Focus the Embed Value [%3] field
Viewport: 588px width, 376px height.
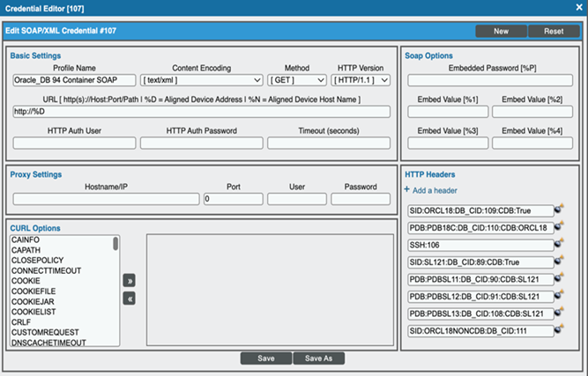(448, 143)
